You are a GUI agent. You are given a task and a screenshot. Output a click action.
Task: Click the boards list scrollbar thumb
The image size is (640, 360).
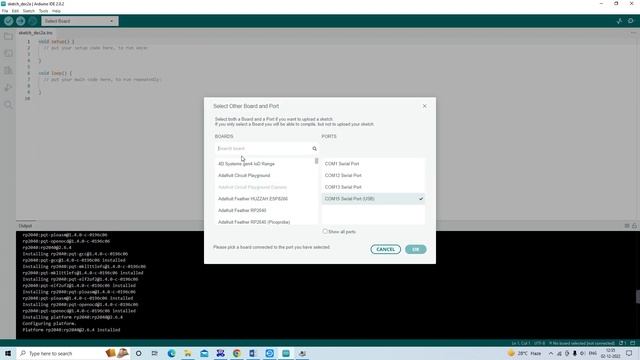(x=316, y=161)
